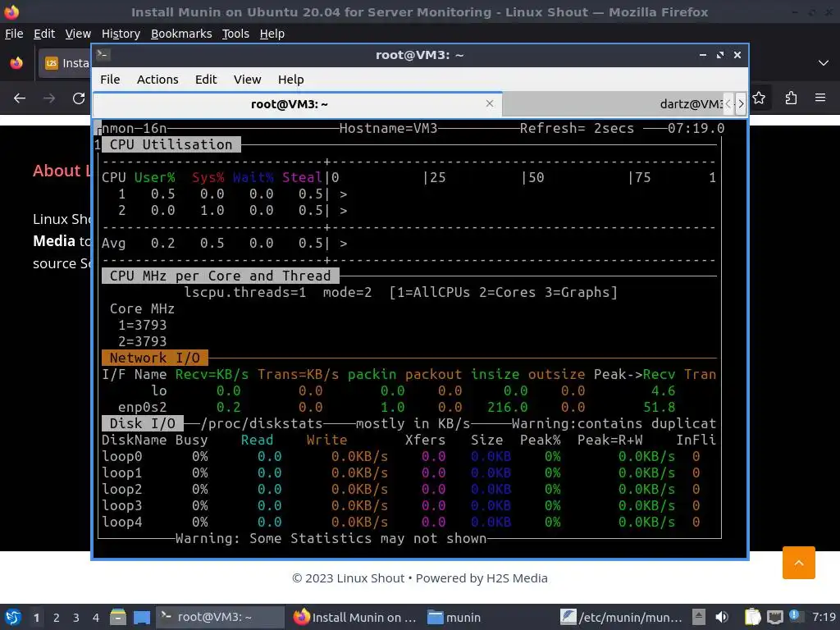The image size is (840, 630).
Task: Go back in Firefox
Action: point(20,98)
